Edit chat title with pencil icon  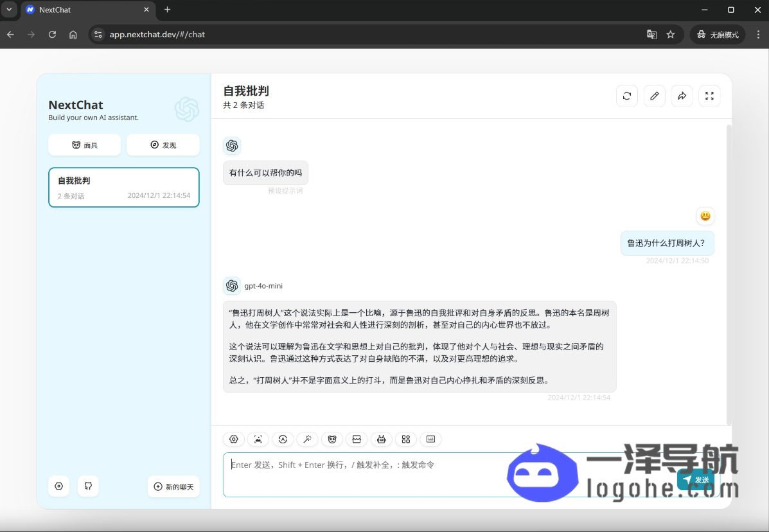pos(655,96)
